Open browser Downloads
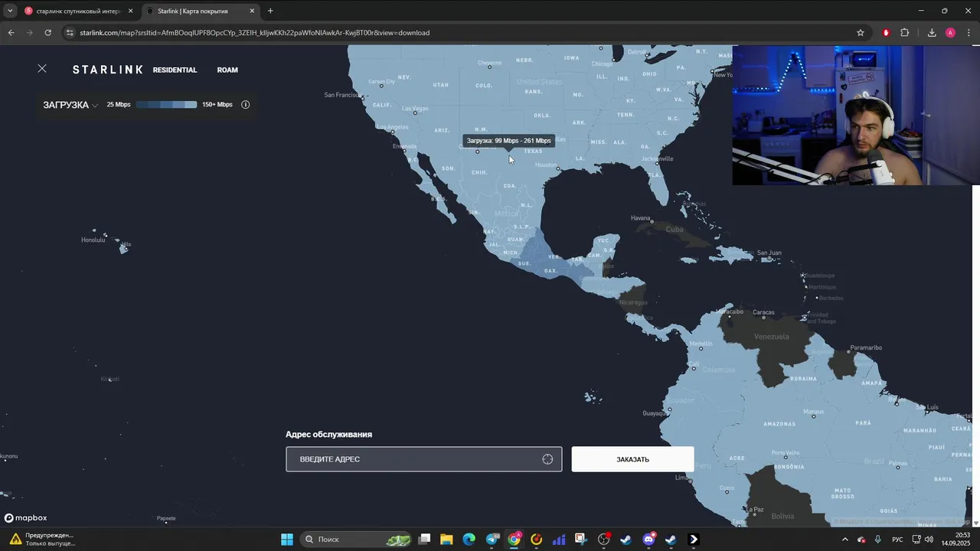The width and height of the screenshot is (980, 551). [x=932, y=33]
